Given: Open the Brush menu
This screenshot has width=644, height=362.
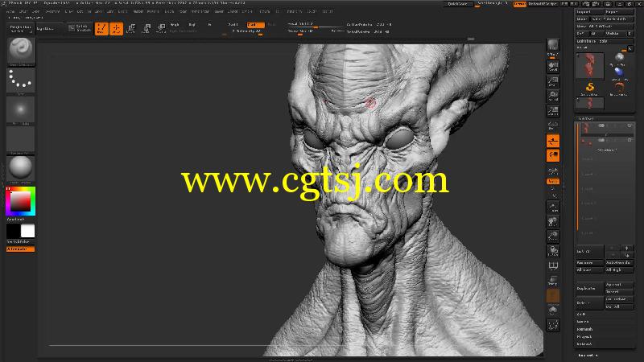Looking at the screenshot, I should (x=23, y=11).
